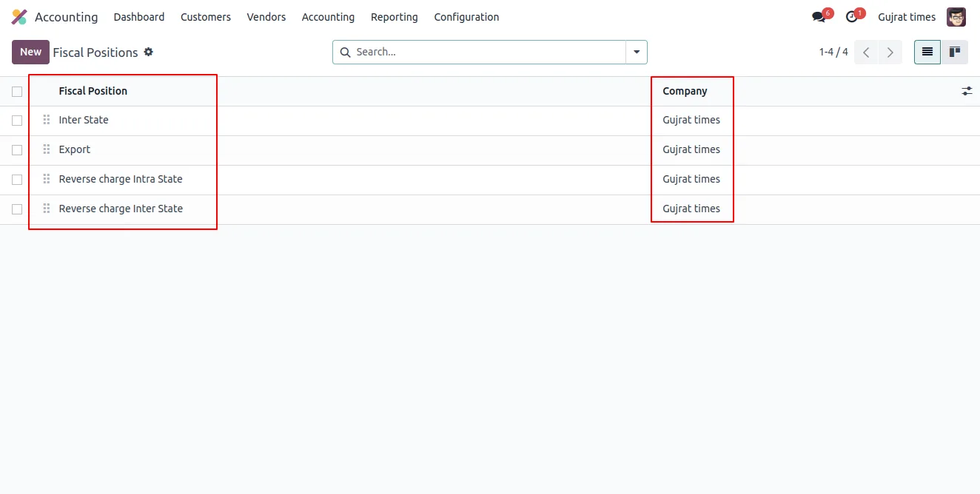Open the optional columns adjust icon
Image resolution: width=980 pixels, height=494 pixels.
967,91
